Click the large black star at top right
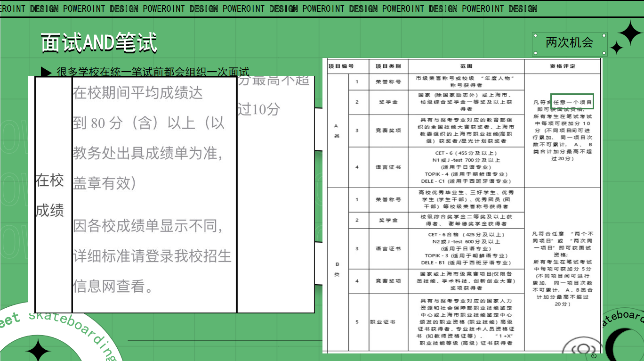The image size is (644, 361). [629, 33]
